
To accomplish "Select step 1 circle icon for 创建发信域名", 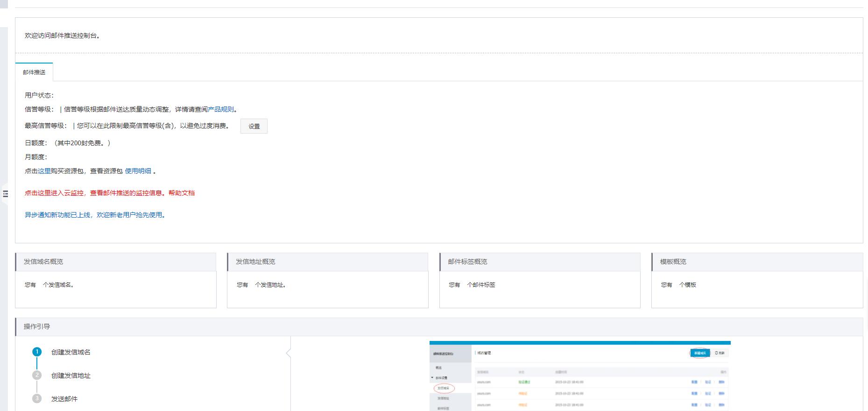I will pos(37,352).
